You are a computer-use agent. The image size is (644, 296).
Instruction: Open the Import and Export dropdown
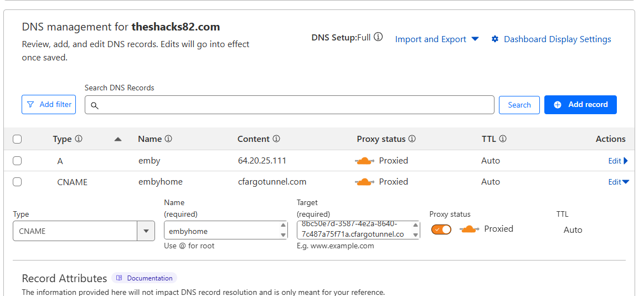(437, 39)
